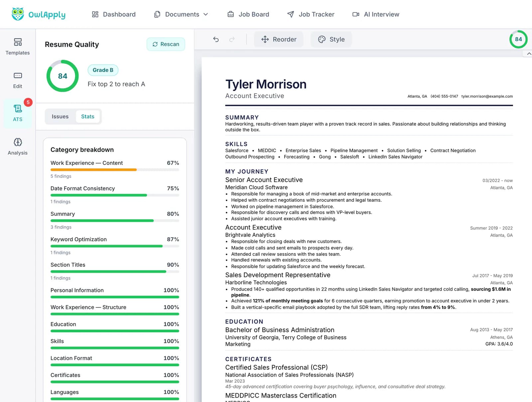
Task: Click the 84 score ring in the toolbar
Action: [x=518, y=39]
